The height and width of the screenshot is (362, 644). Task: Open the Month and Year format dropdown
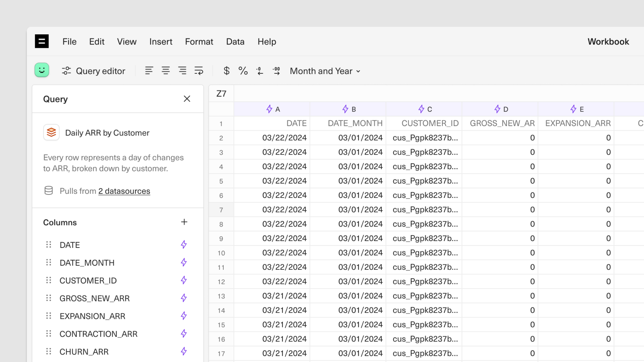pyautogui.click(x=325, y=71)
